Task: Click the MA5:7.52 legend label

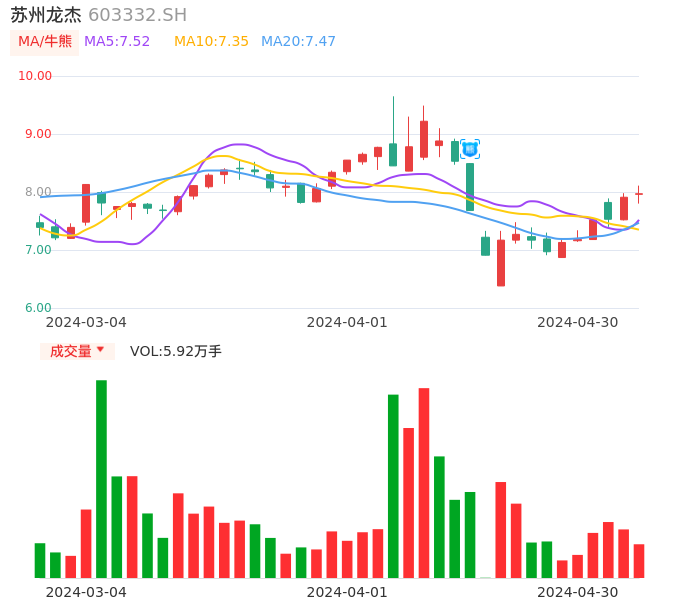Action: pyautogui.click(x=117, y=42)
